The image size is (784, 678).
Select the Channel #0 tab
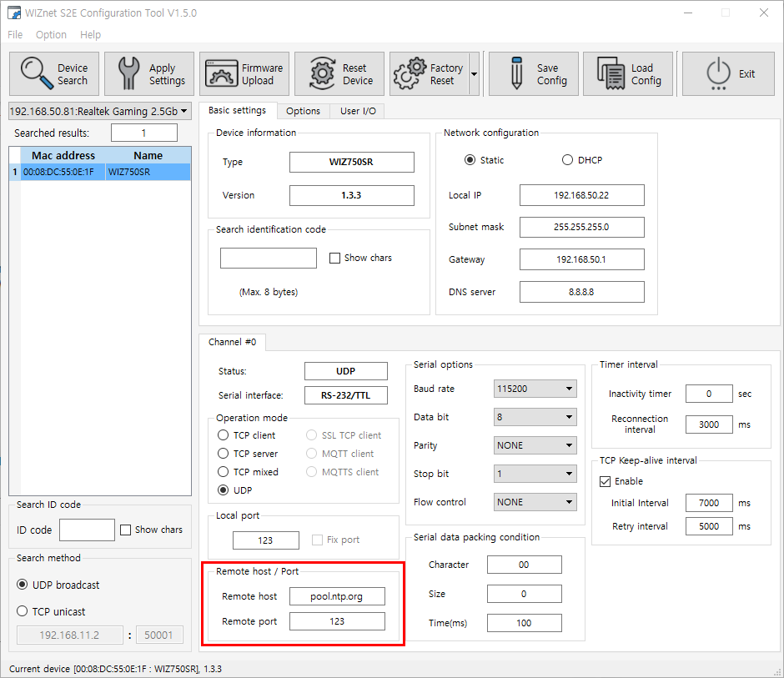233,342
